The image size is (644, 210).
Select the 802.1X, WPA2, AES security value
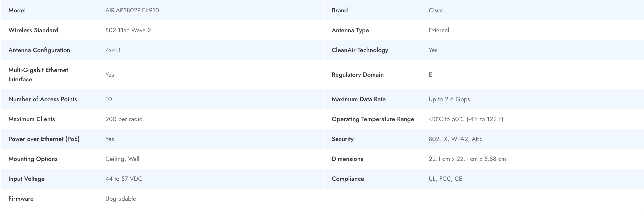(455, 139)
